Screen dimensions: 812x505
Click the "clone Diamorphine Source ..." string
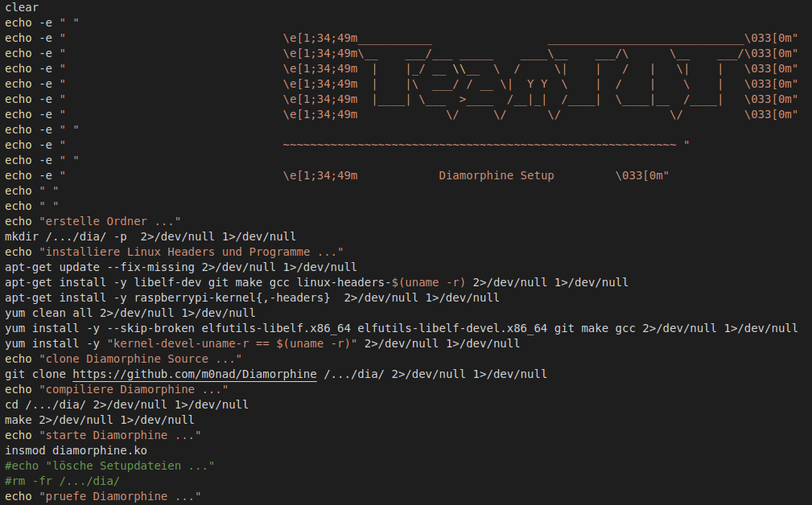[x=140, y=359]
